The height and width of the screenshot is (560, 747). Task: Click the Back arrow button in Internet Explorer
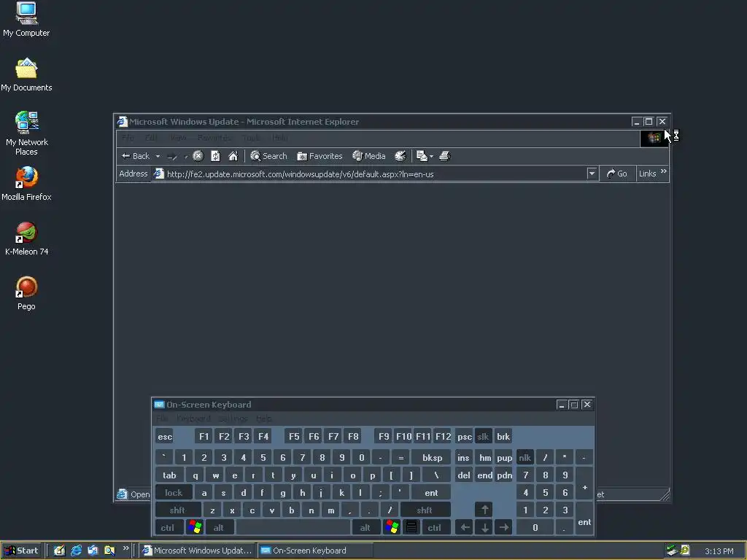click(x=136, y=156)
